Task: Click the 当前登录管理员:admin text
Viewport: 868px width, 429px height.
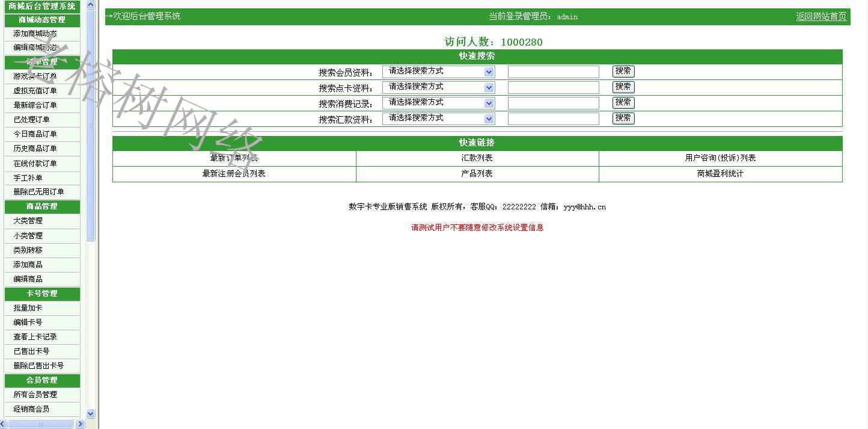Action: coord(533,17)
